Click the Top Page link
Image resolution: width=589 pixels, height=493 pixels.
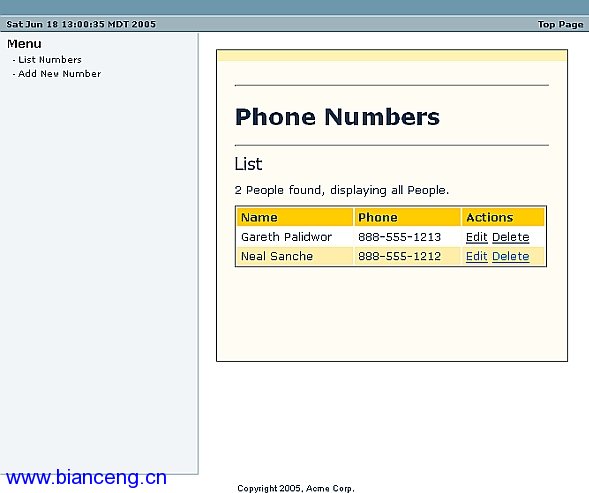tap(560, 24)
